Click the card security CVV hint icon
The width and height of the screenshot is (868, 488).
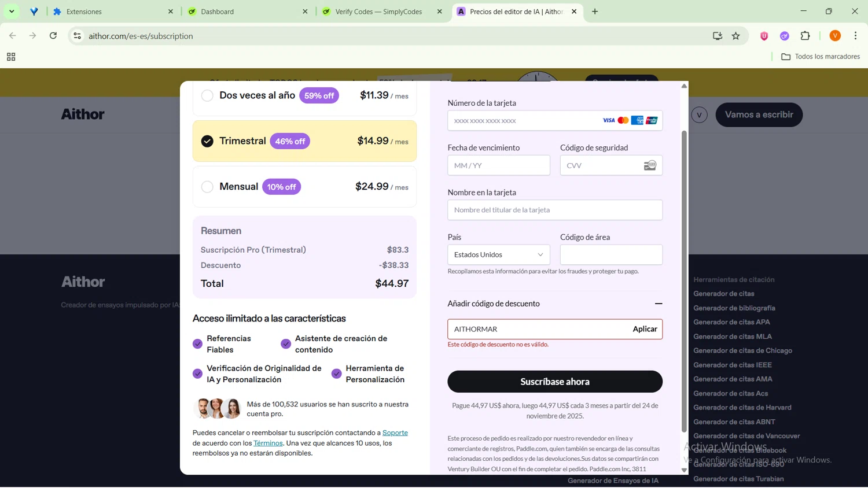650,165
